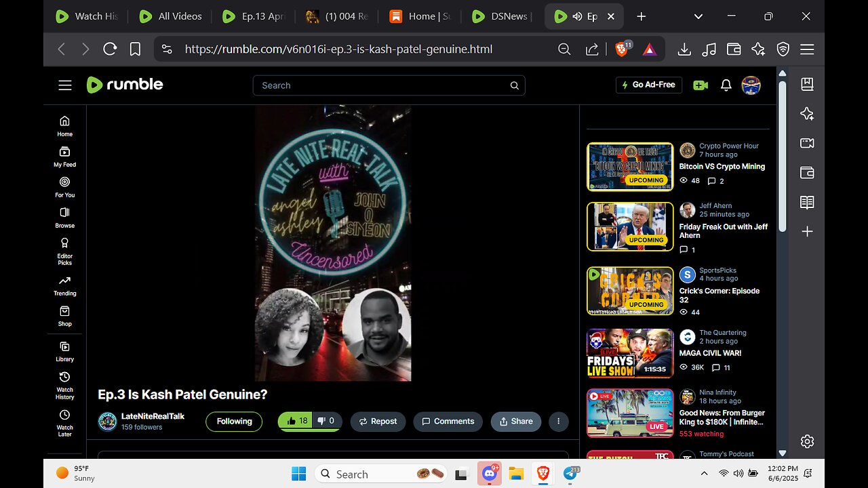Screen dimensions: 868x488
Task: Open reading mode in browser sidebar
Action: click(807, 202)
